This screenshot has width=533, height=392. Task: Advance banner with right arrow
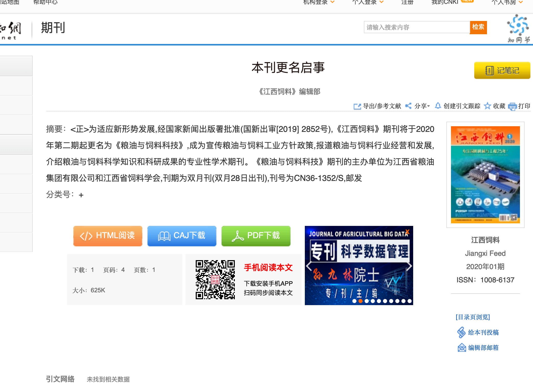point(409,267)
